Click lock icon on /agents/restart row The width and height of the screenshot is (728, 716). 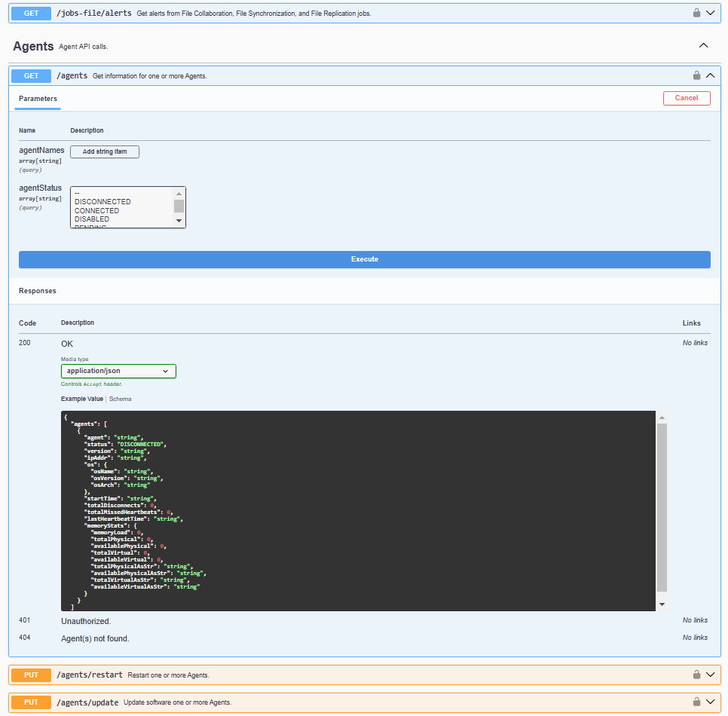697,675
